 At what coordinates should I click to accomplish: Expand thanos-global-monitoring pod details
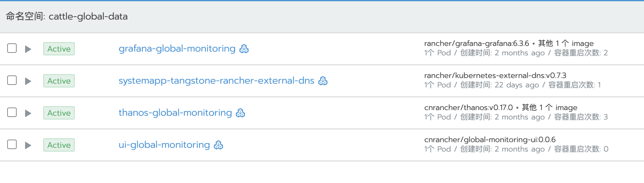pos(28,113)
